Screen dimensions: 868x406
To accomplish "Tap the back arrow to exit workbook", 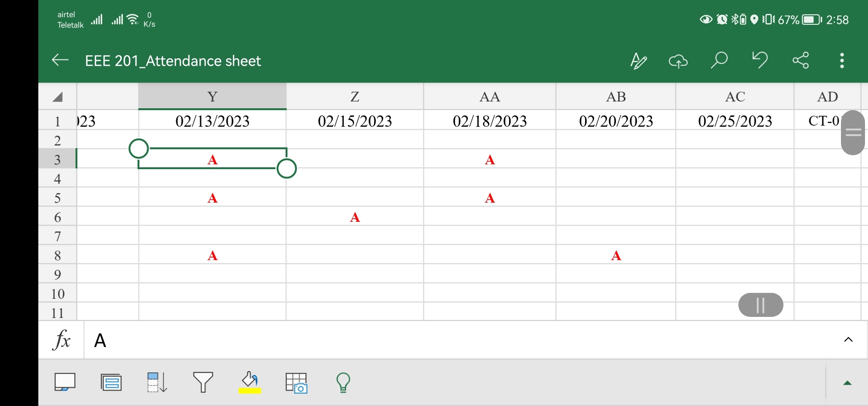I will pos(60,60).
